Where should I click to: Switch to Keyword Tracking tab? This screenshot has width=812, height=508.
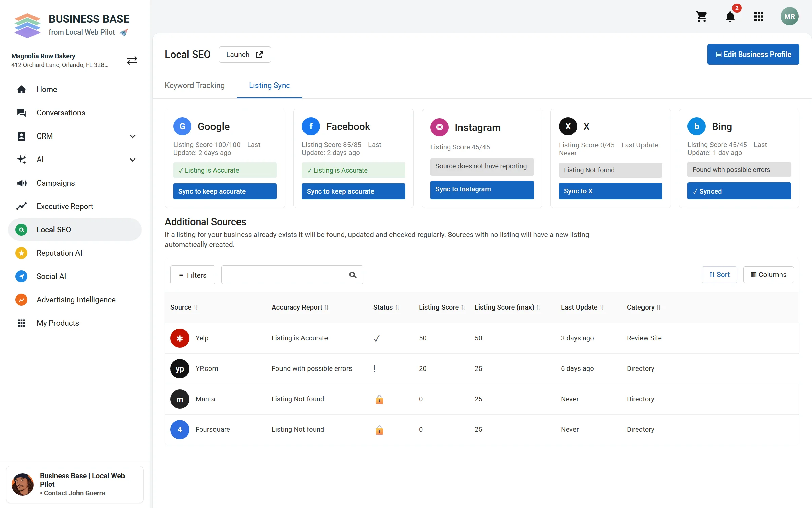(195, 85)
